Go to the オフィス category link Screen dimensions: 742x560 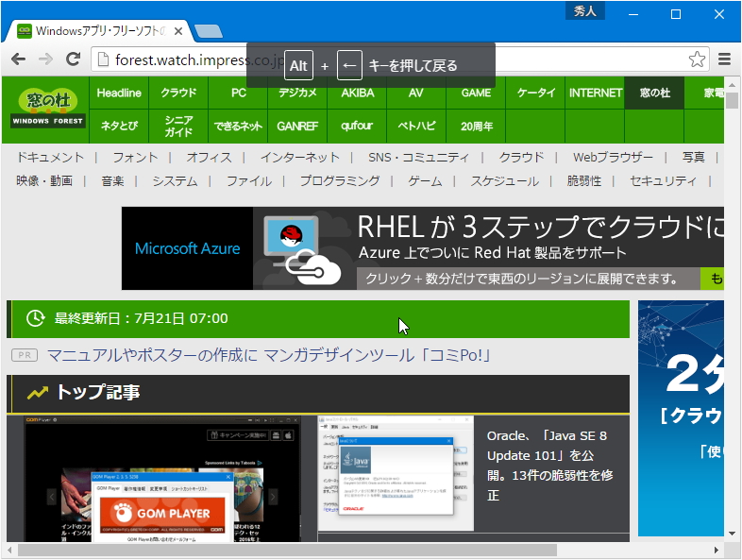tap(209, 157)
